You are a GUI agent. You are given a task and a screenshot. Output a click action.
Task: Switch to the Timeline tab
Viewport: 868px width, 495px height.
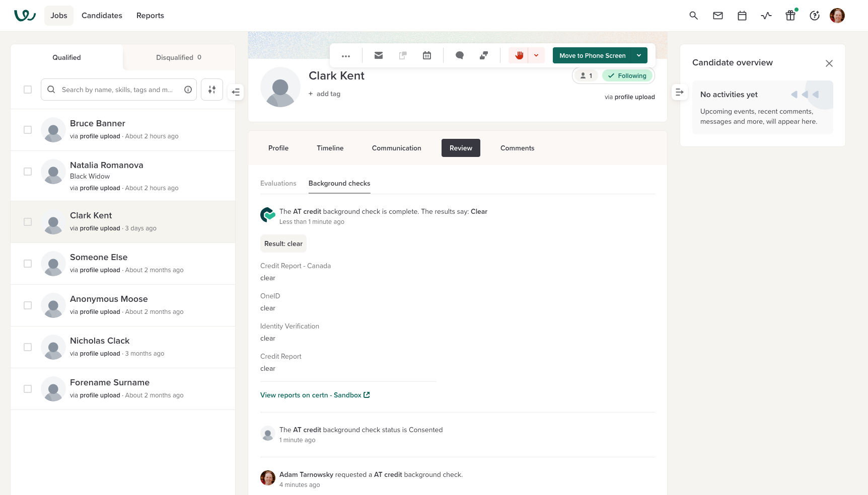pos(330,148)
